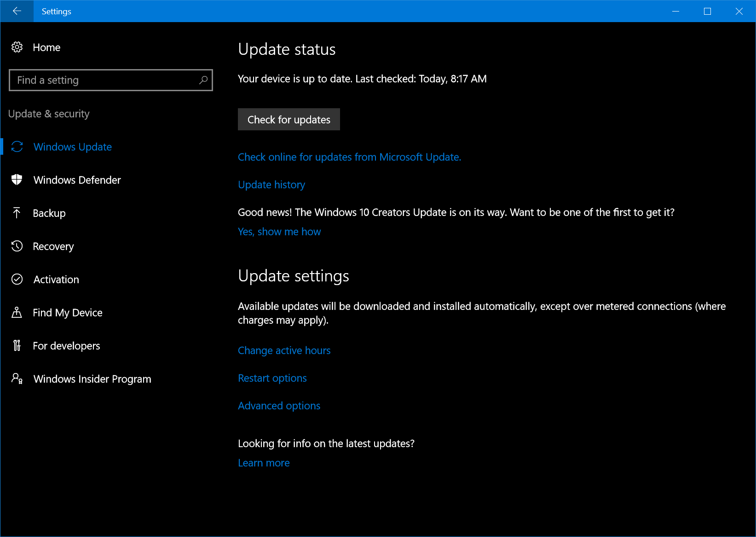Go back using the title bar arrow
Screen dimensions: 756x537
(x=17, y=11)
